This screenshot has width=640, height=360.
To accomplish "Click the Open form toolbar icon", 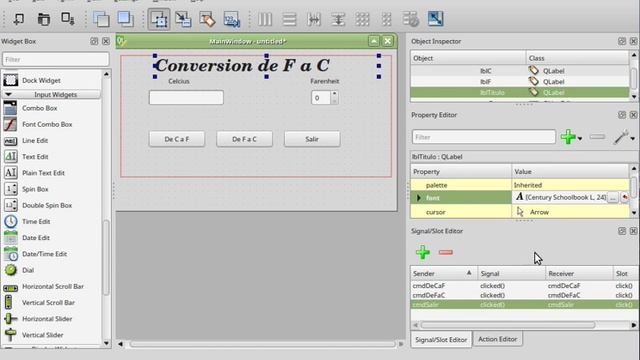I will (x=43, y=19).
